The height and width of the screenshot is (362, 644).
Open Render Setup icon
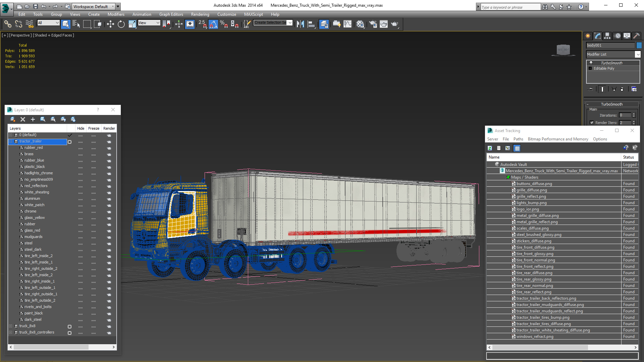[x=373, y=24]
